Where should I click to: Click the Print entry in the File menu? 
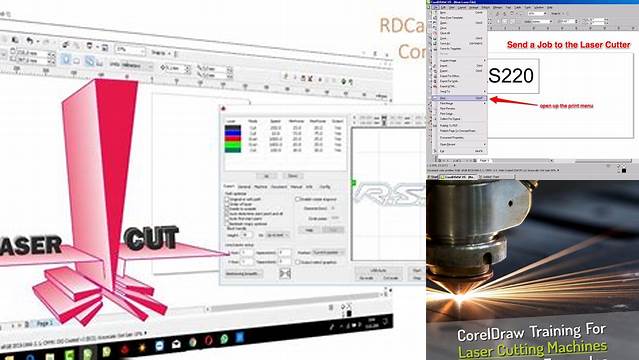tap(459, 98)
